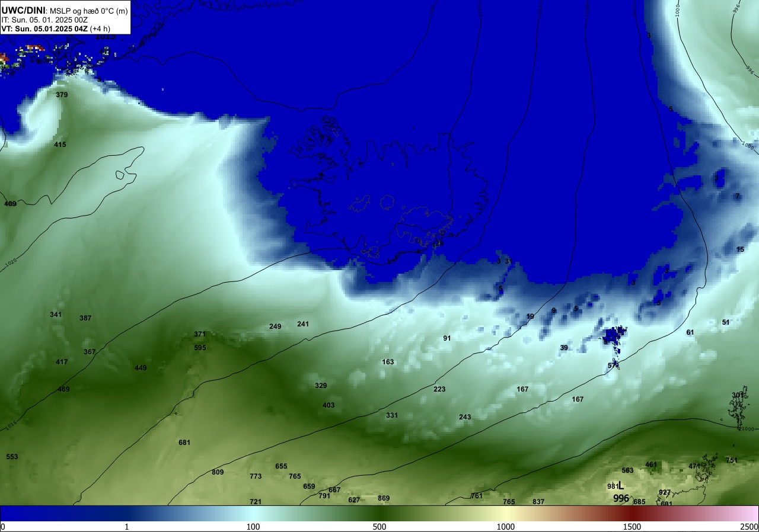
Task: Select the colour scale label 1500
Action: [x=632, y=527]
